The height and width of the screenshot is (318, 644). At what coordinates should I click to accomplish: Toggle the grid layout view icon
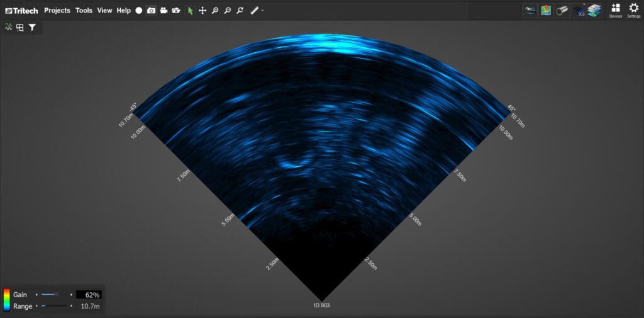(20, 28)
